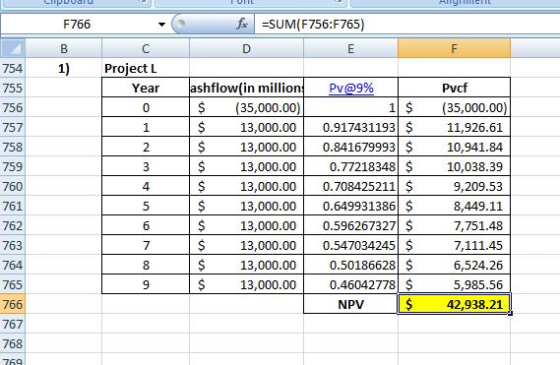Click the cell with 0.46042778

(x=351, y=284)
